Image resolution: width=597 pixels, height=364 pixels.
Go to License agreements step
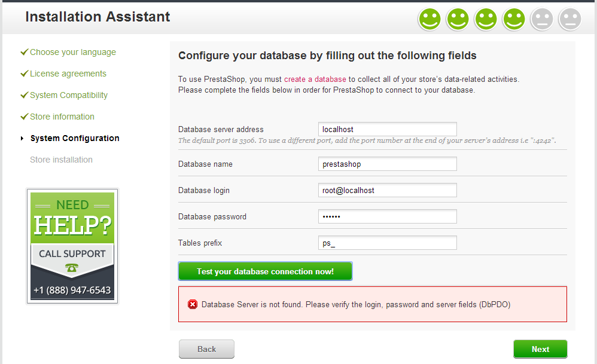pos(68,74)
